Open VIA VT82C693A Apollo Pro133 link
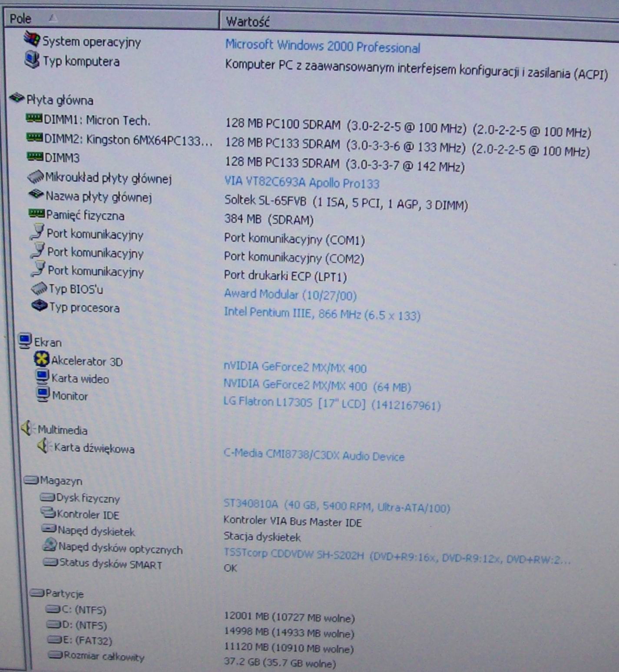Screen dimensions: 619x672 [302, 182]
